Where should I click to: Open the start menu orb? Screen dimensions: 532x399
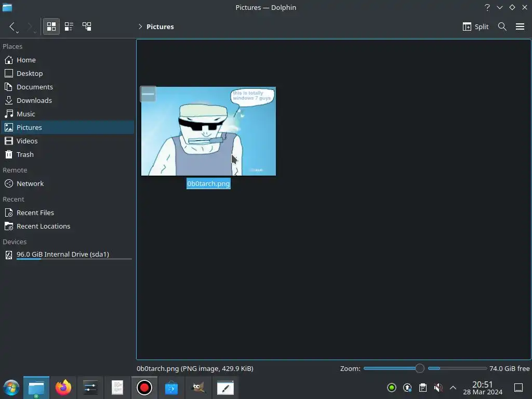click(x=11, y=388)
